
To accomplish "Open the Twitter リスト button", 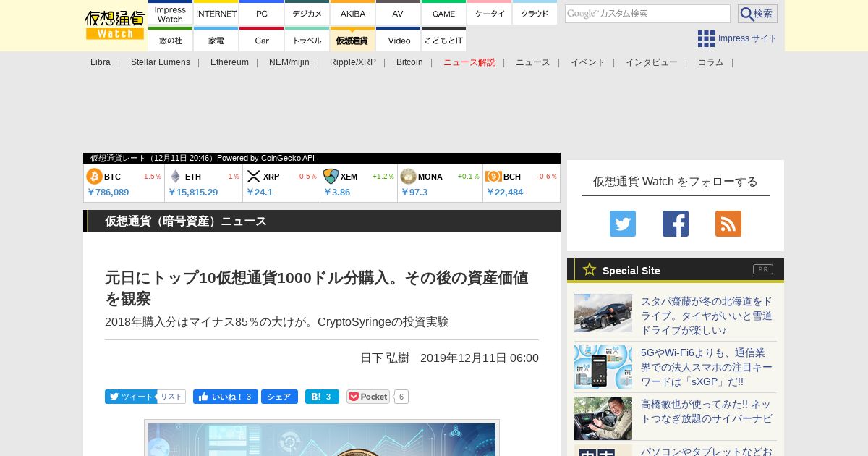I will [171, 397].
